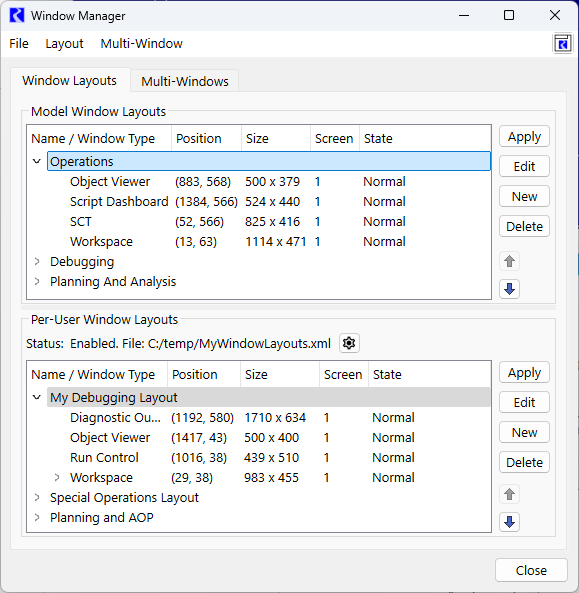The width and height of the screenshot is (579, 593).
Task: Open per-user layouts settings gear
Action: coord(349,343)
